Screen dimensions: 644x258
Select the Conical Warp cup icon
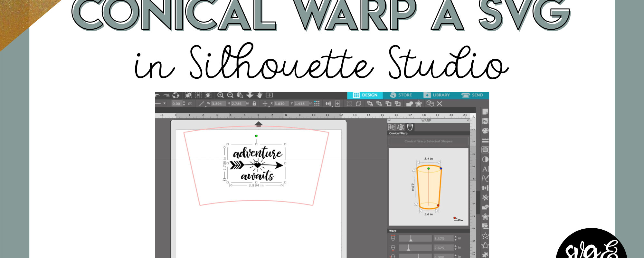point(410,127)
